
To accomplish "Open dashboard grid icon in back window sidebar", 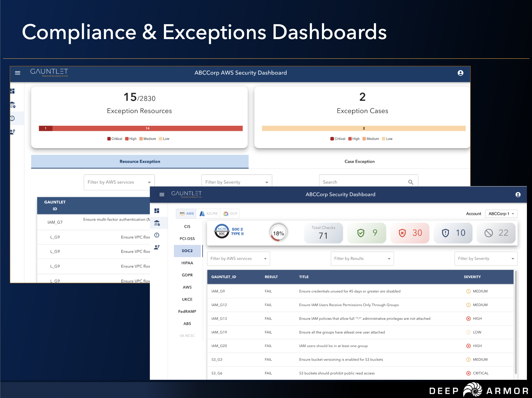I will [x=12, y=91].
